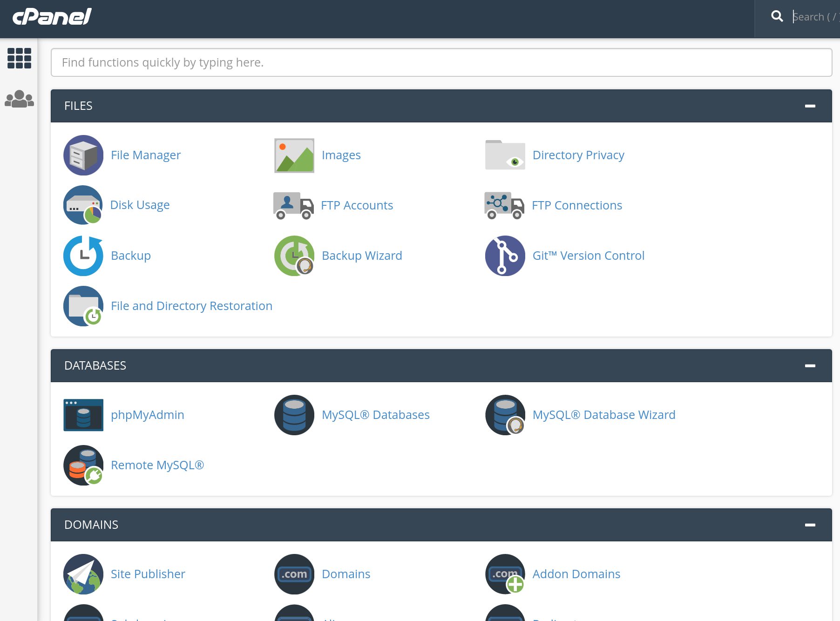Click the DOMAINS section header title
Screen dimensions: 840x621
coord(91,525)
